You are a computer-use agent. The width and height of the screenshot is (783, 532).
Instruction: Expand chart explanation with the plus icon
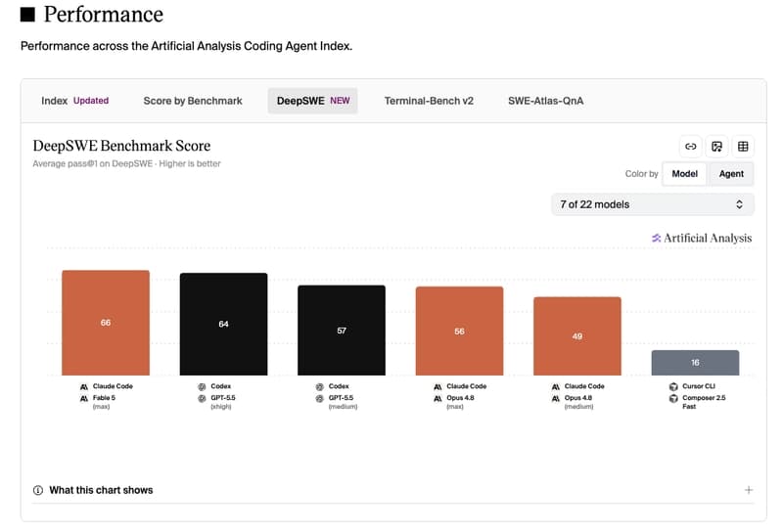[x=748, y=490]
